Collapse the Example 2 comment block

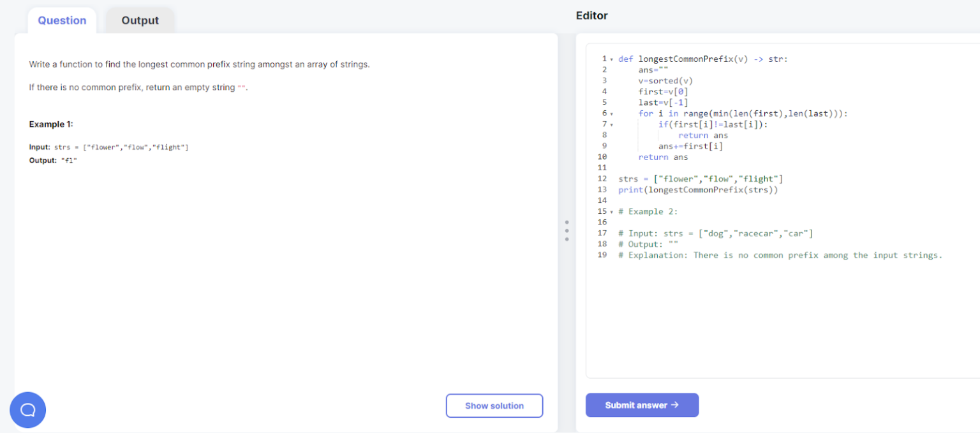pos(611,211)
